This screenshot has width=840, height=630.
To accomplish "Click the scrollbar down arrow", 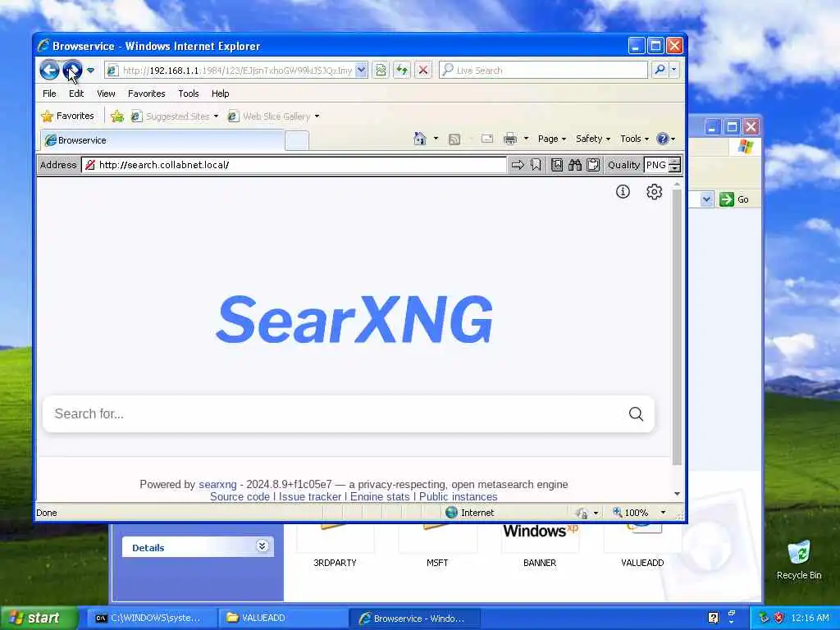I will pyautogui.click(x=677, y=493).
